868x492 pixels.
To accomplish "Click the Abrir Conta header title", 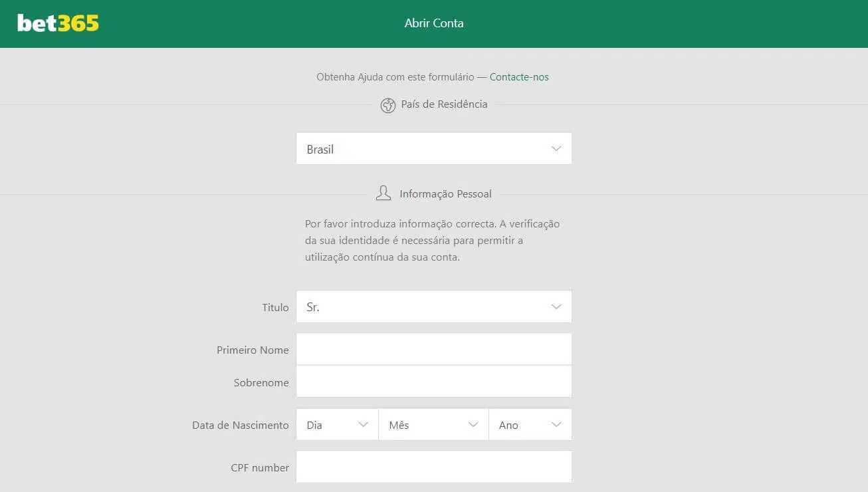I will click(434, 23).
